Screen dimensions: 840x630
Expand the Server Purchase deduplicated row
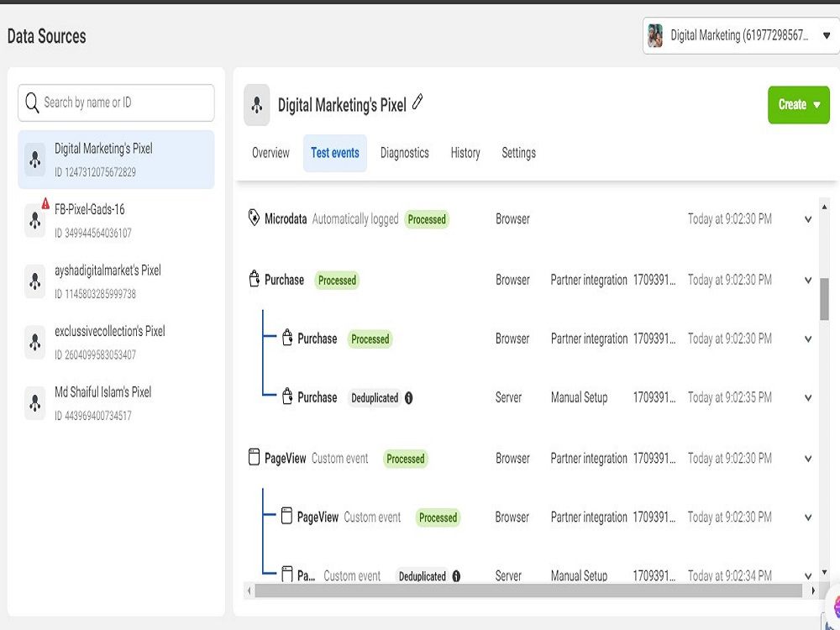(x=808, y=398)
